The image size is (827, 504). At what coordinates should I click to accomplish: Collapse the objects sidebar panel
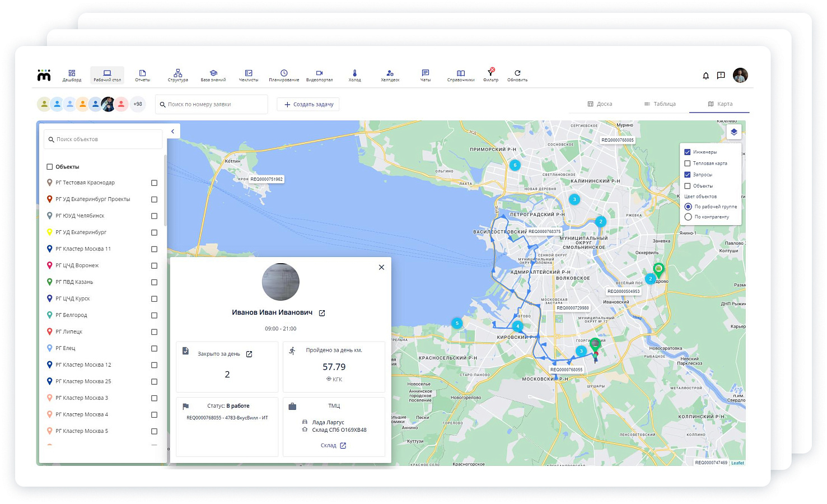coord(173,132)
